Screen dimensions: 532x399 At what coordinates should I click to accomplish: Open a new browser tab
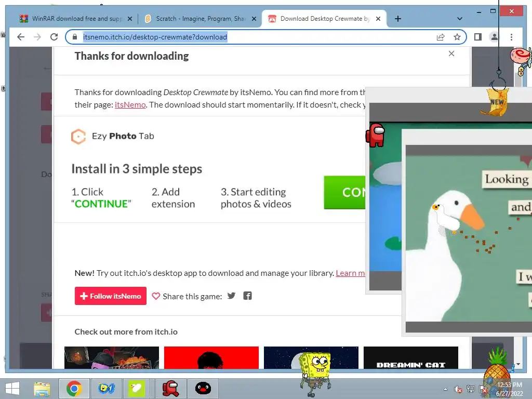(398, 19)
